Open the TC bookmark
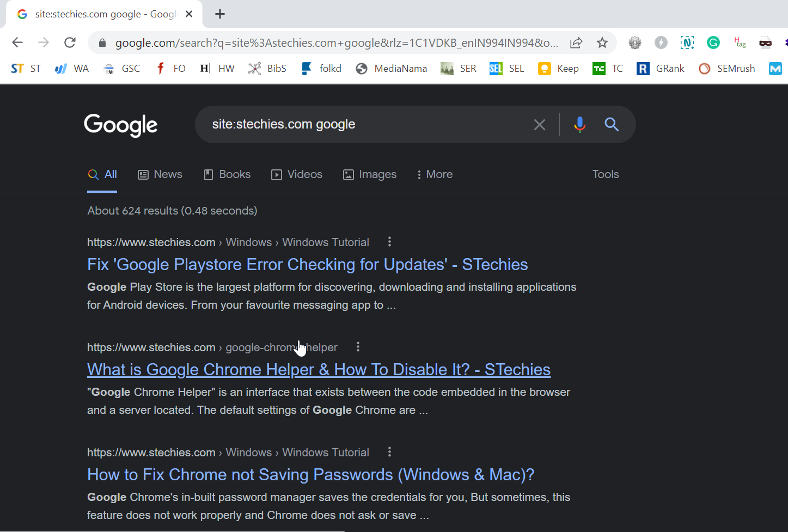The width and height of the screenshot is (788, 532). pyautogui.click(x=608, y=69)
